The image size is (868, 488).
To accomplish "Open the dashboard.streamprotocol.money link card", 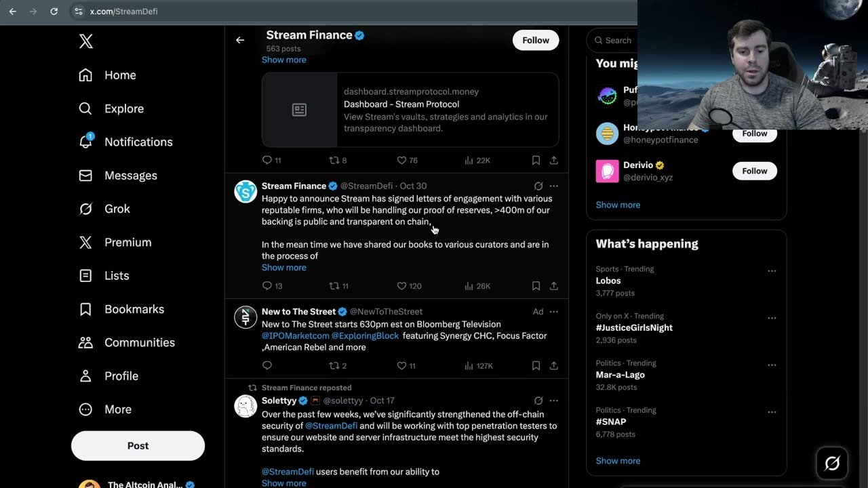I will [410, 110].
